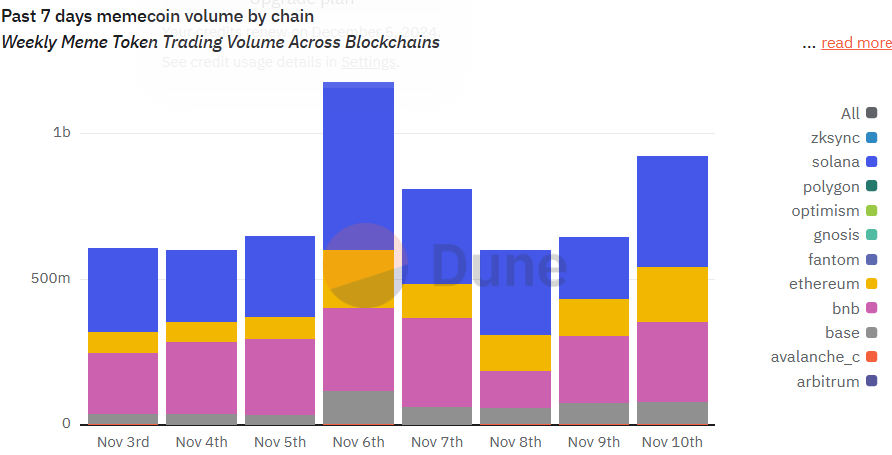Toggle the ethereum legend color dot
The image size is (892, 455).
(872, 284)
